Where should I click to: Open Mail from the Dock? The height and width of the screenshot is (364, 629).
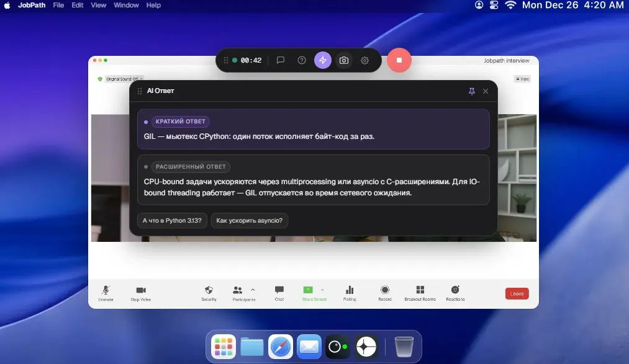coord(309,347)
